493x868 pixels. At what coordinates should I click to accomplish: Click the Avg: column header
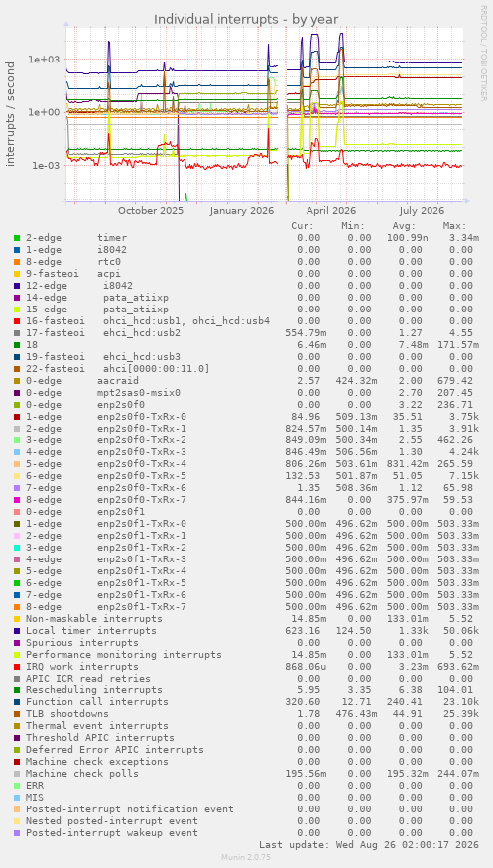404,226
